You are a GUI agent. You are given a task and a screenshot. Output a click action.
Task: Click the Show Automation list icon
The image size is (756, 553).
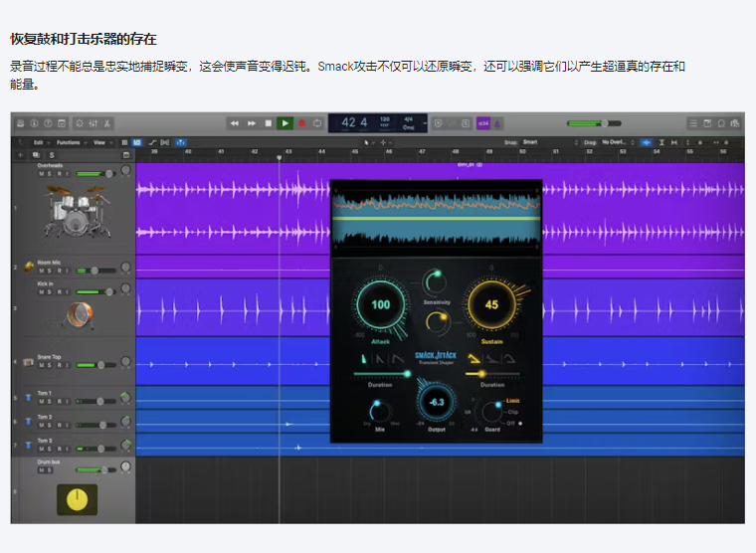(124, 142)
